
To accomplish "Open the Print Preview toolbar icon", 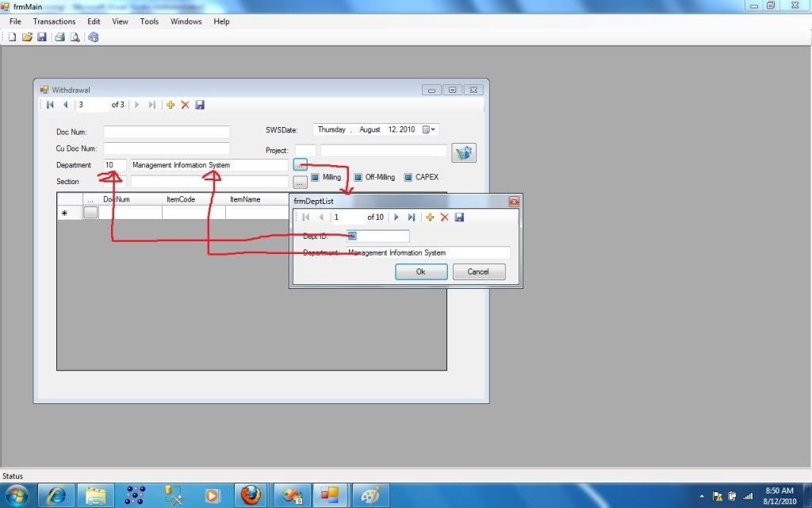I will click(75, 37).
